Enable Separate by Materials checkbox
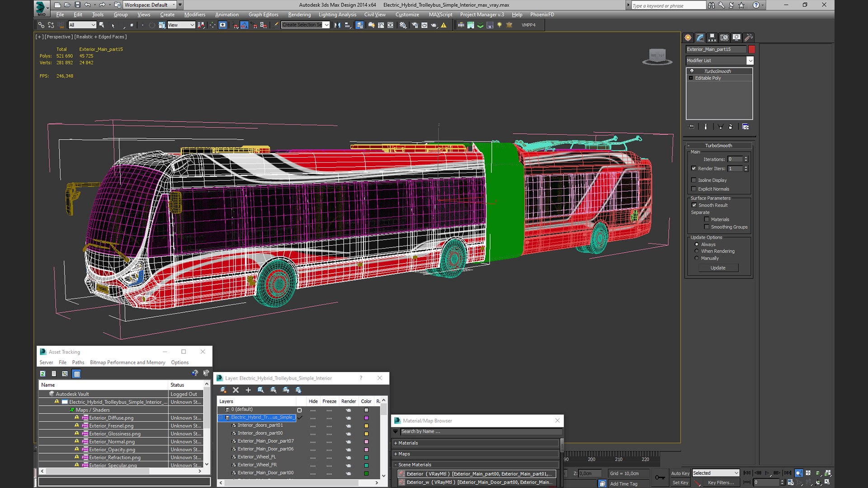 [x=707, y=220]
